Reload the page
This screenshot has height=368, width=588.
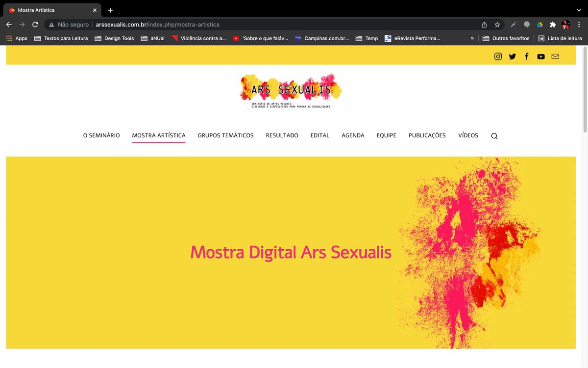click(x=35, y=25)
